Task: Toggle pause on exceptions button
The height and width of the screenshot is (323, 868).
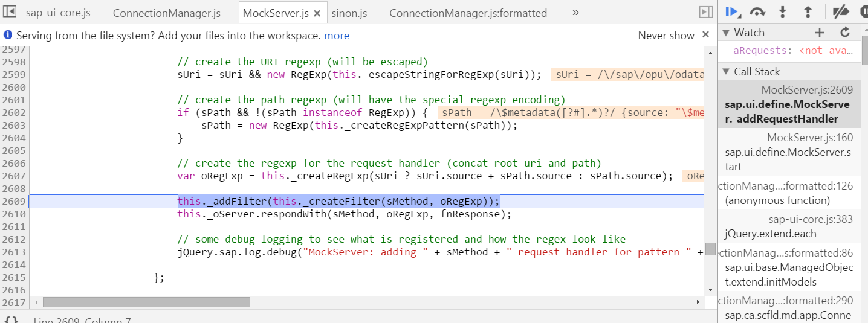Action: [x=863, y=11]
